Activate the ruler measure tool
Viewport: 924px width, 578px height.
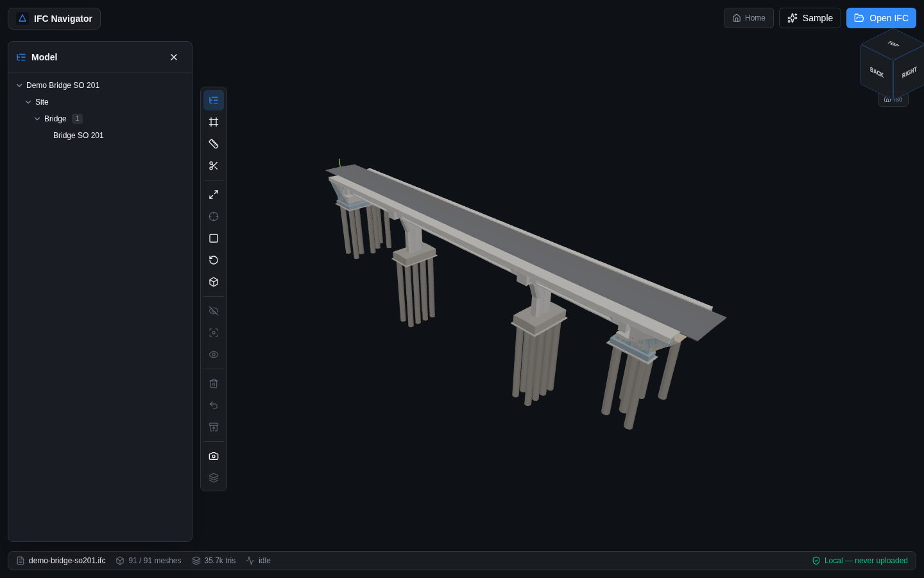coord(214,144)
